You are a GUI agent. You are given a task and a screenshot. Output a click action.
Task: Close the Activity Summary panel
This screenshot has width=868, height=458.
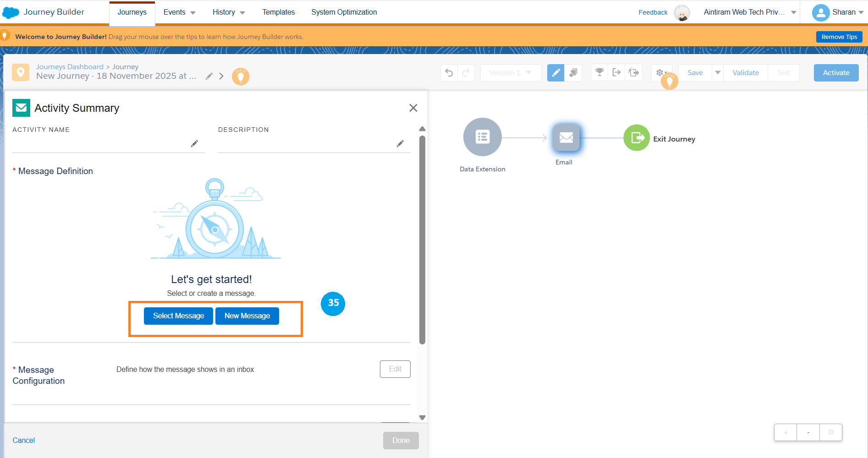tap(413, 108)
